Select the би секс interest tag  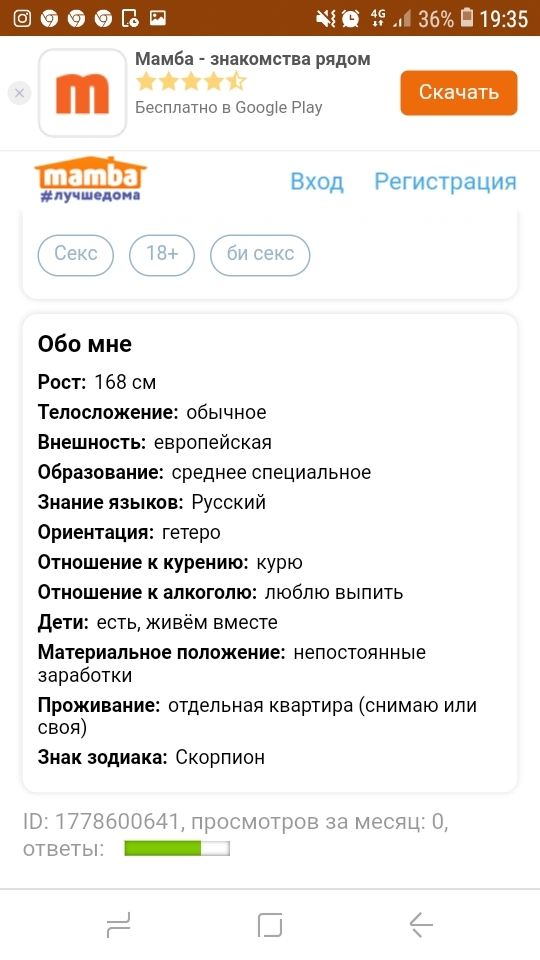(x=260, y=255)
